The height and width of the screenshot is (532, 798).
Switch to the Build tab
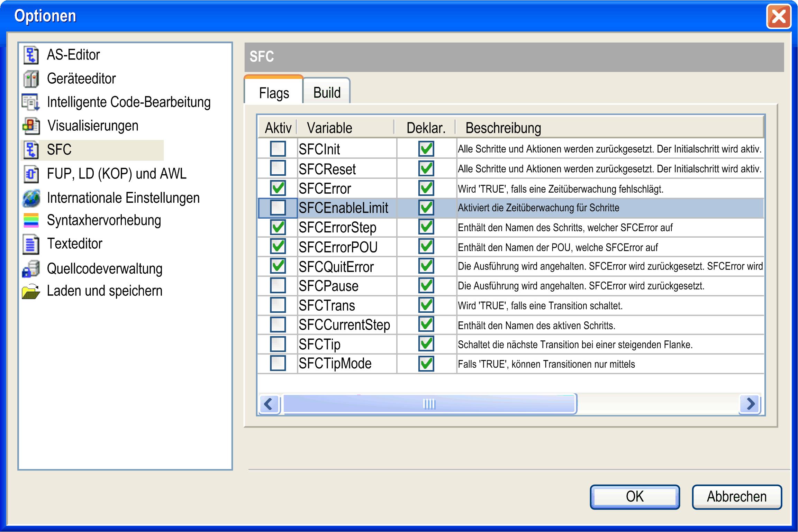point(327,93)
